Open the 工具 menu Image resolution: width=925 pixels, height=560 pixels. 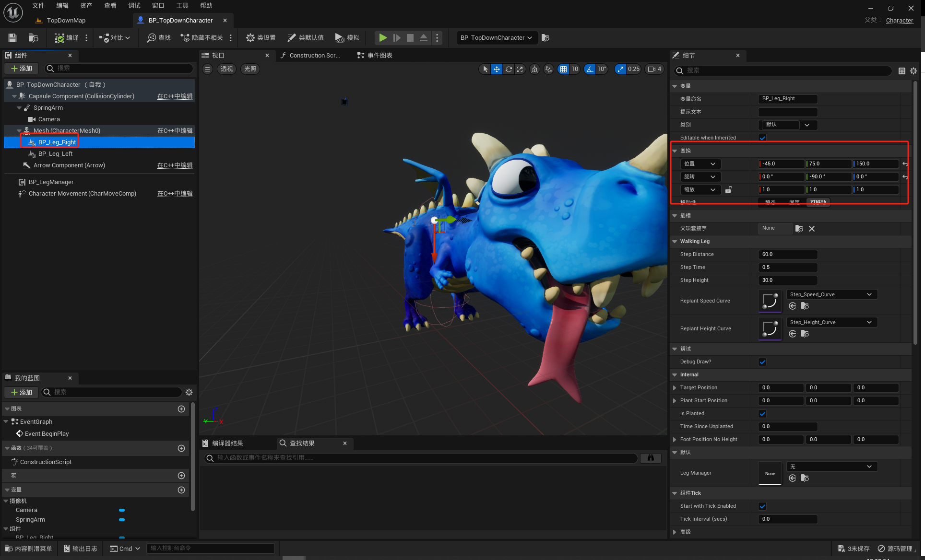182,6
